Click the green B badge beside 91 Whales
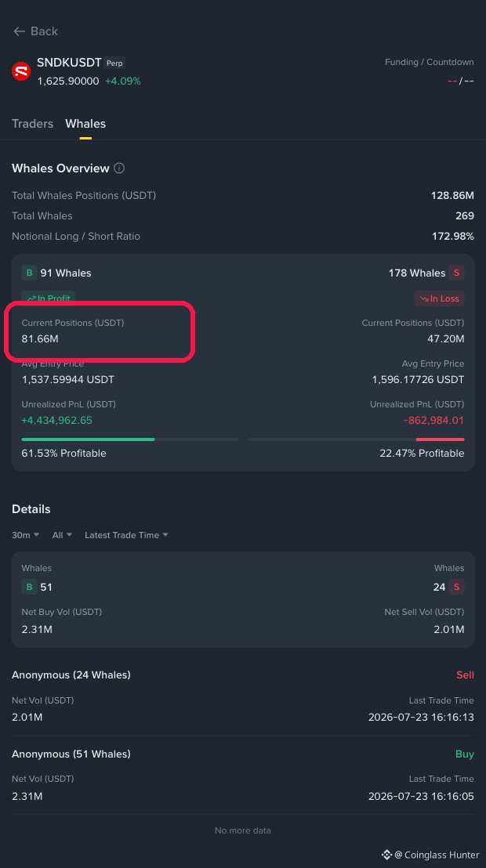This screenshot has height=868, width=486. (29, 273)
